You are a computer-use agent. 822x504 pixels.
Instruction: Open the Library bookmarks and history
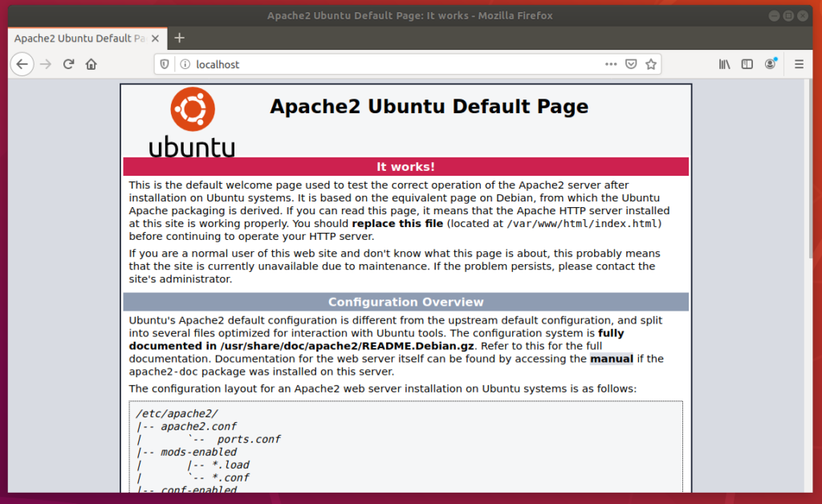(724, 64)
